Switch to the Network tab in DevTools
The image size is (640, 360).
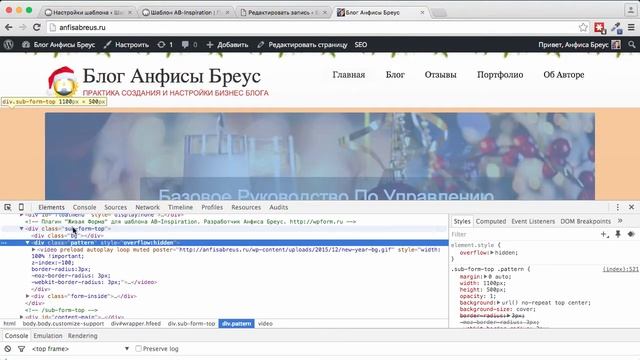(x=147, y=207)
